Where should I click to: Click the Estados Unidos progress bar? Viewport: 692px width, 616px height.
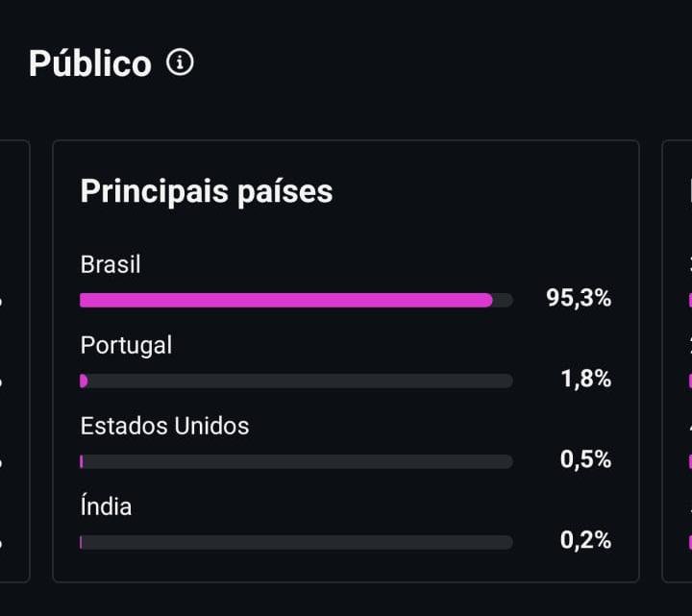point(296,461)
